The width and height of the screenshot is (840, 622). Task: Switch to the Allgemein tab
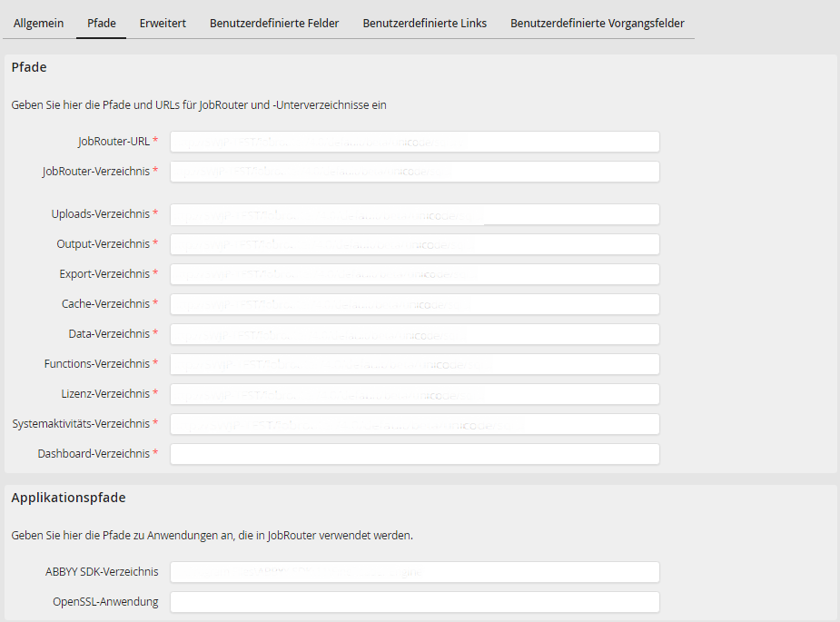click(38, 23)
